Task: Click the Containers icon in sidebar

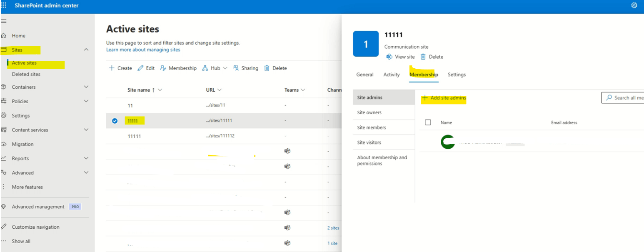Action: (4, 87)
